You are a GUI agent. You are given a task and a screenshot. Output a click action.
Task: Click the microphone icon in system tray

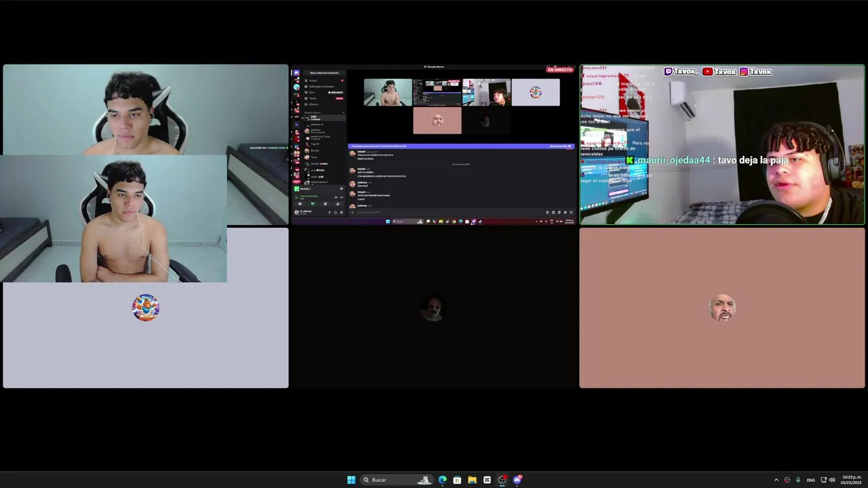(x=798, y=480)
